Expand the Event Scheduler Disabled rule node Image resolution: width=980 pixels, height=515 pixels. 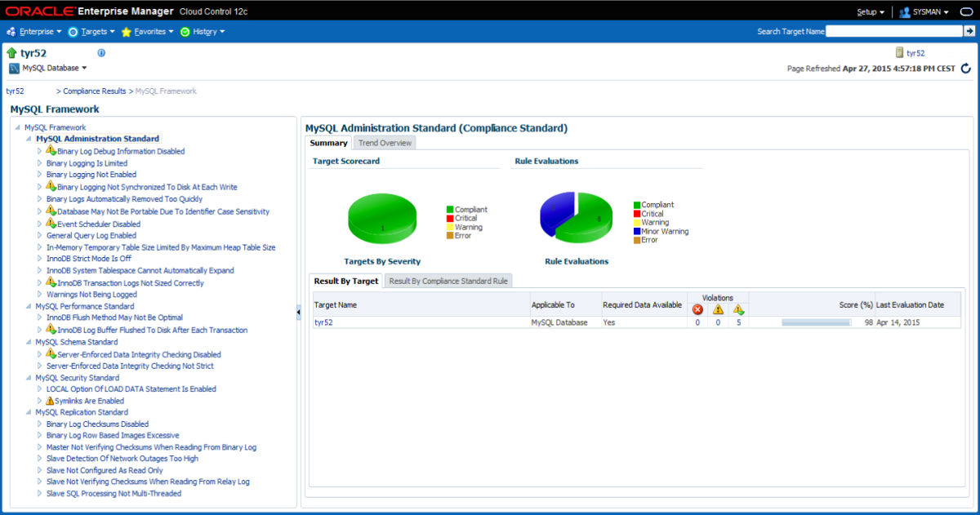pos(39,224)
